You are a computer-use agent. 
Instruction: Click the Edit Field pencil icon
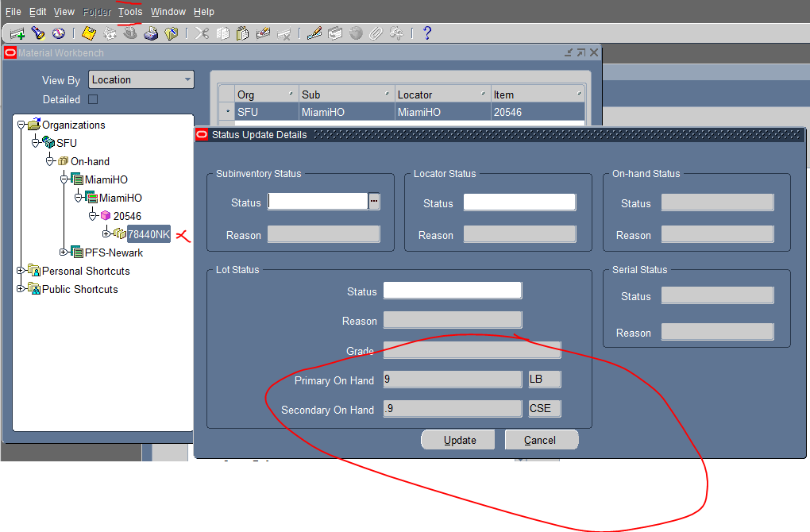click(314, 33)
